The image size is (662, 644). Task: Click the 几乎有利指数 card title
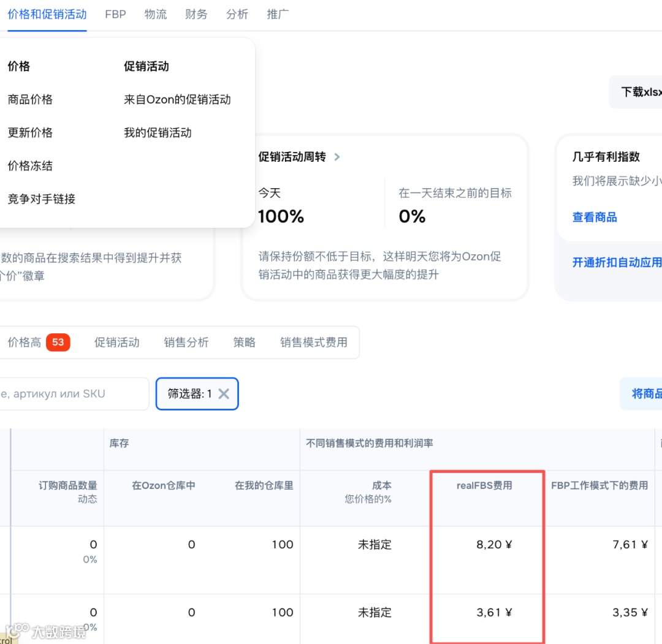pos(606,157)
